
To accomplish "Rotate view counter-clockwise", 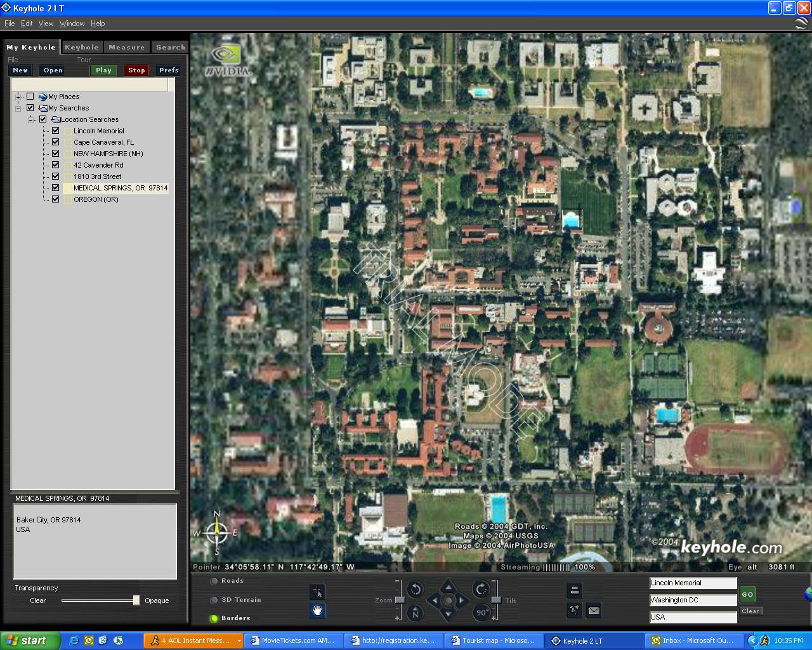I will pyautogui.click(x=416, y=590).
